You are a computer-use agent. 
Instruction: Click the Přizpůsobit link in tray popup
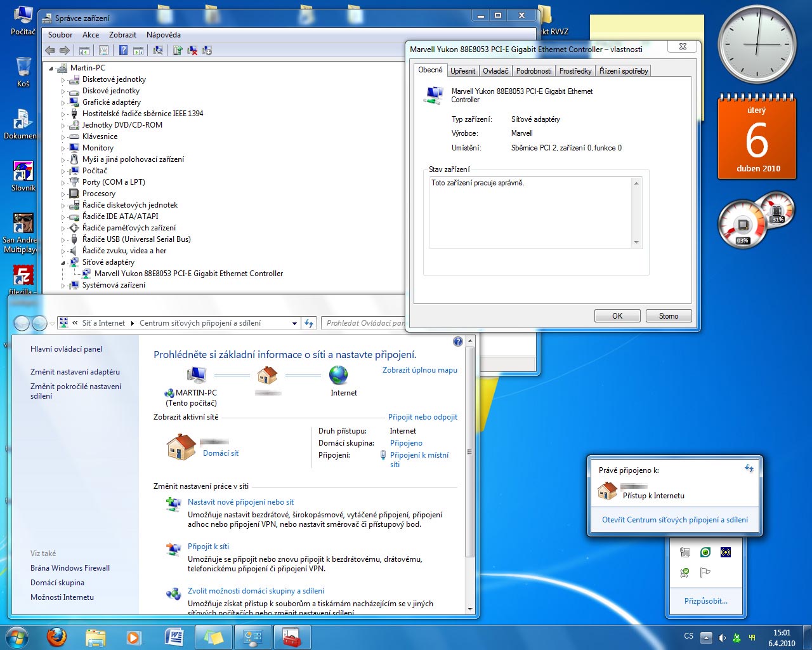point(705,601)
